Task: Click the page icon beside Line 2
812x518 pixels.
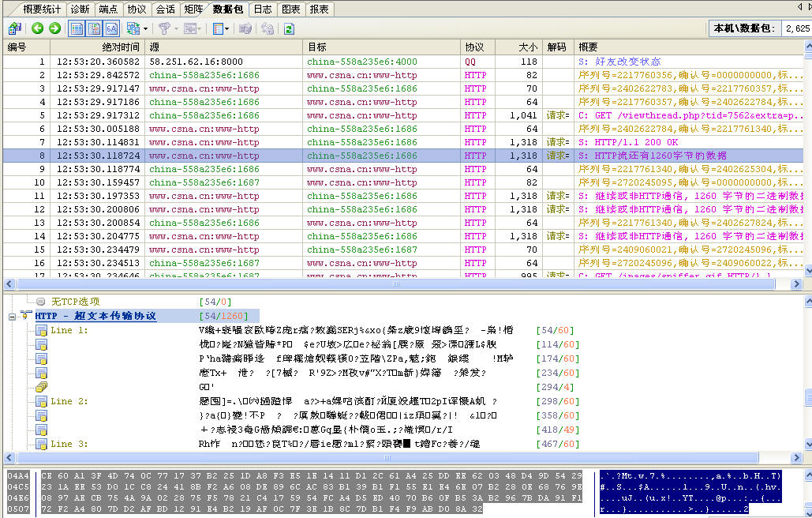Action: [41, 401]
